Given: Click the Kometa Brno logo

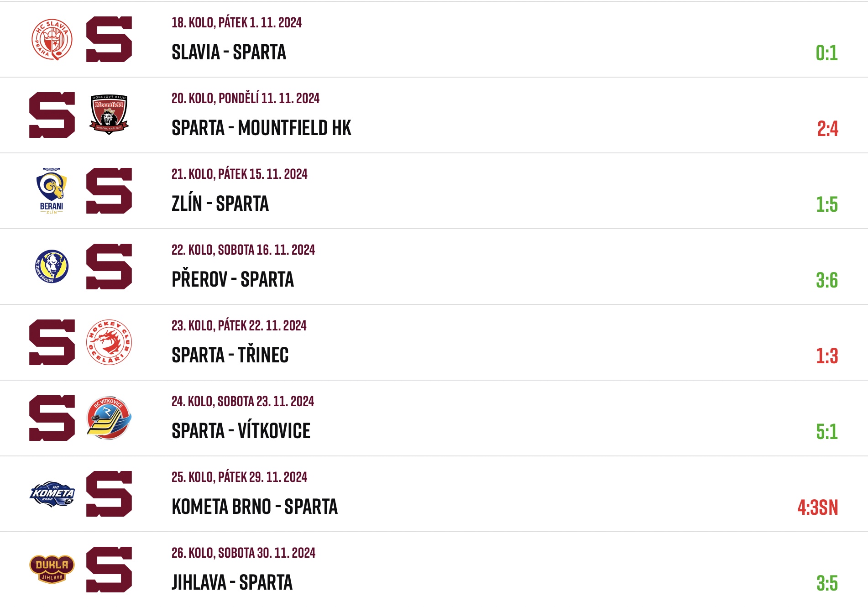Looking at the screenshot, I should point(52,494).
